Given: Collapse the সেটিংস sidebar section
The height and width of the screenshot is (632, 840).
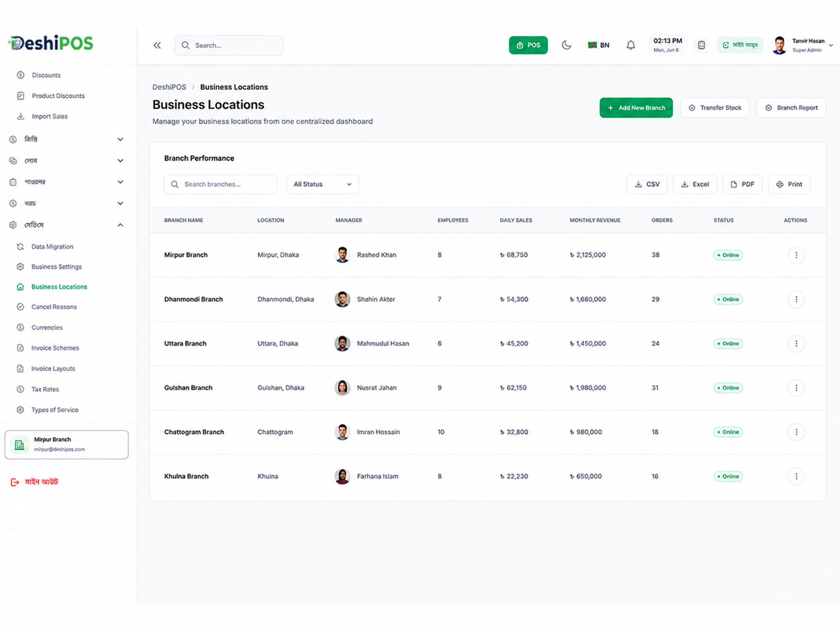Looking at the screenshot, I should tap(66, 225).
